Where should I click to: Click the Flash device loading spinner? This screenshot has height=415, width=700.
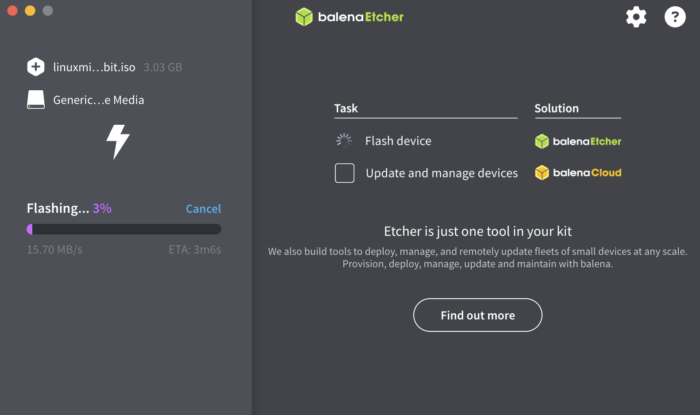point(344,141)
